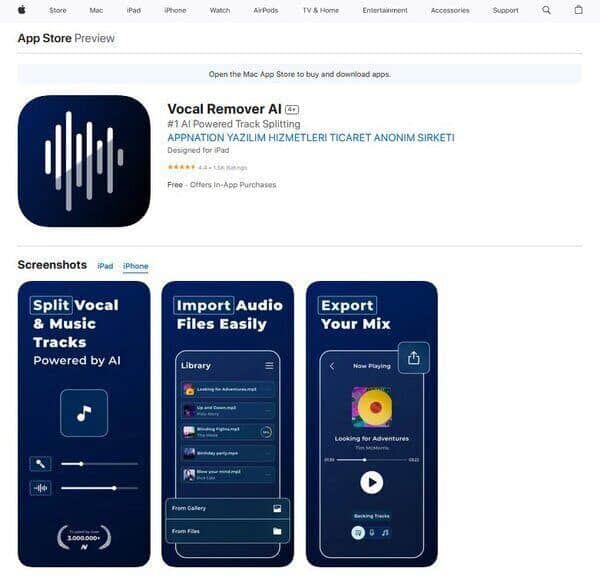600x578 pixels.
Task: Open the APPNATION YAZILIM developer link
Action: [311, 137]
